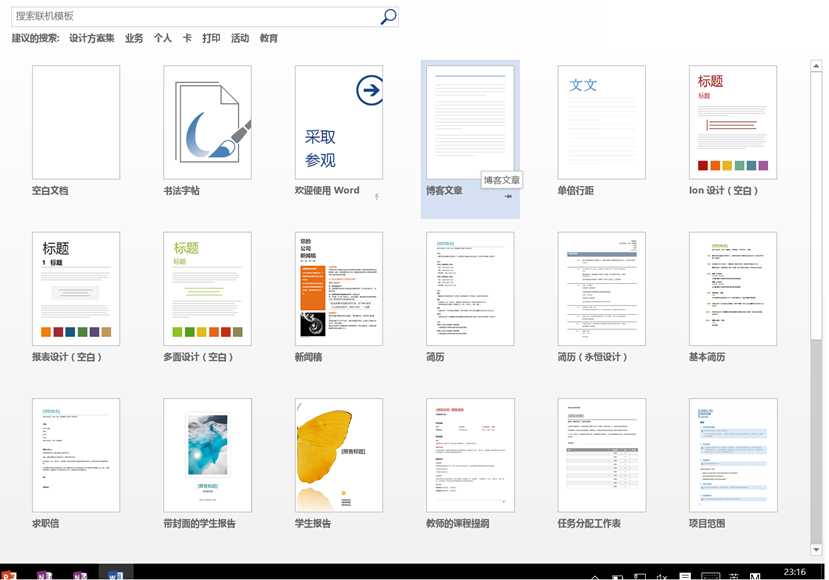
Task: Click the Word icon in the taskbar
Action: [x=116, y=574]
